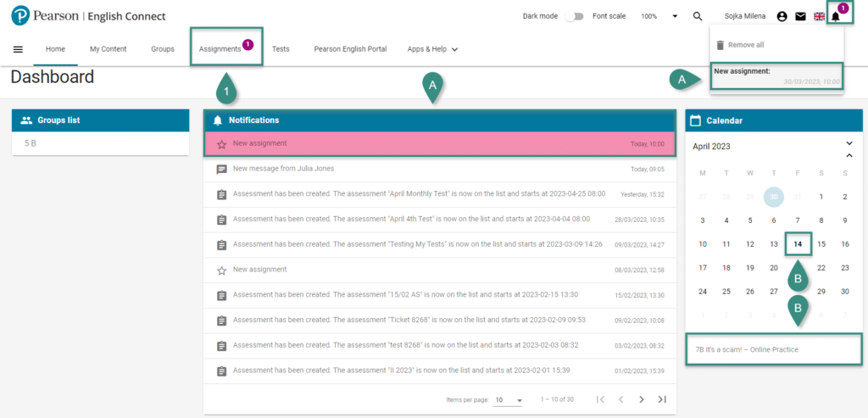
Task: Go to next notifications page
Action: point(641,399)
